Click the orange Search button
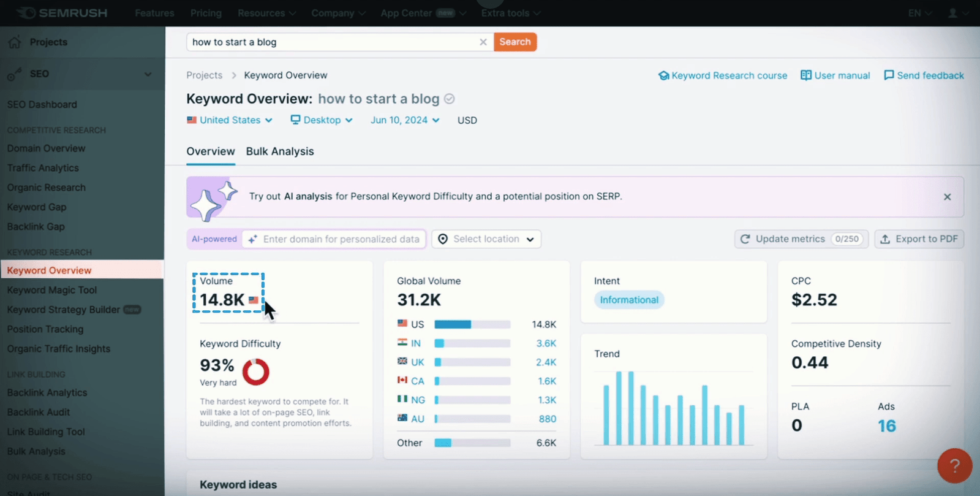Viewport: 980px width, 496px height. click(x=515, y=42)
